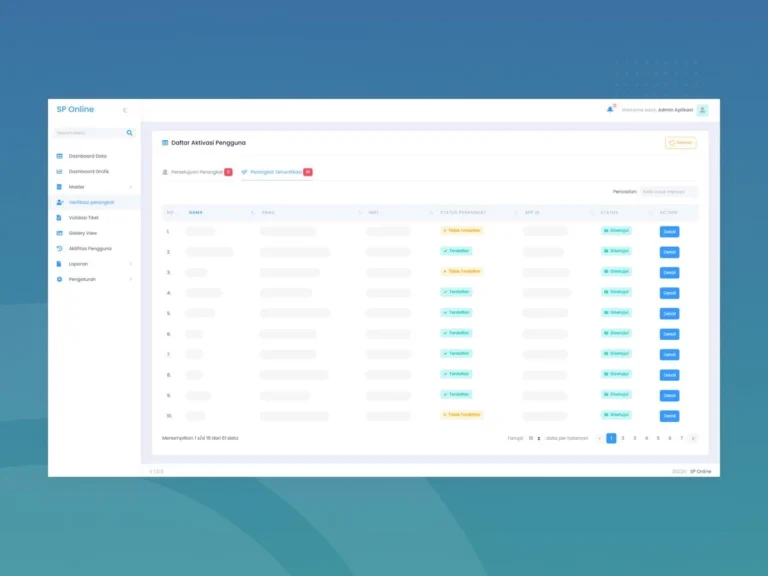Click the 'Admin Aplikasi' user name text
Image resolution: width=768 pixels, height=576 pixels.
coord(675,110)
